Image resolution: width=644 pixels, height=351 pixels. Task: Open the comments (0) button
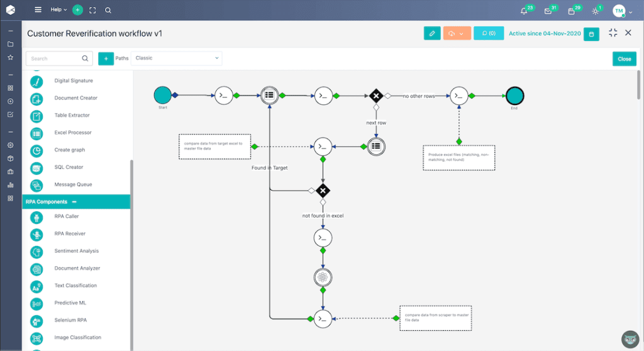point(489,33)
